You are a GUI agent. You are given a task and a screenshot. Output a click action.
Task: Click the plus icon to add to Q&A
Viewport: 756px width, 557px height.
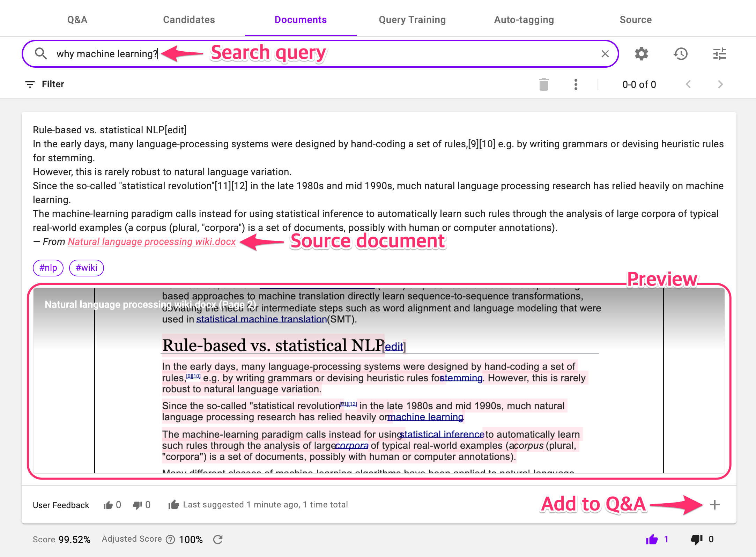click(x=714, y=505)
